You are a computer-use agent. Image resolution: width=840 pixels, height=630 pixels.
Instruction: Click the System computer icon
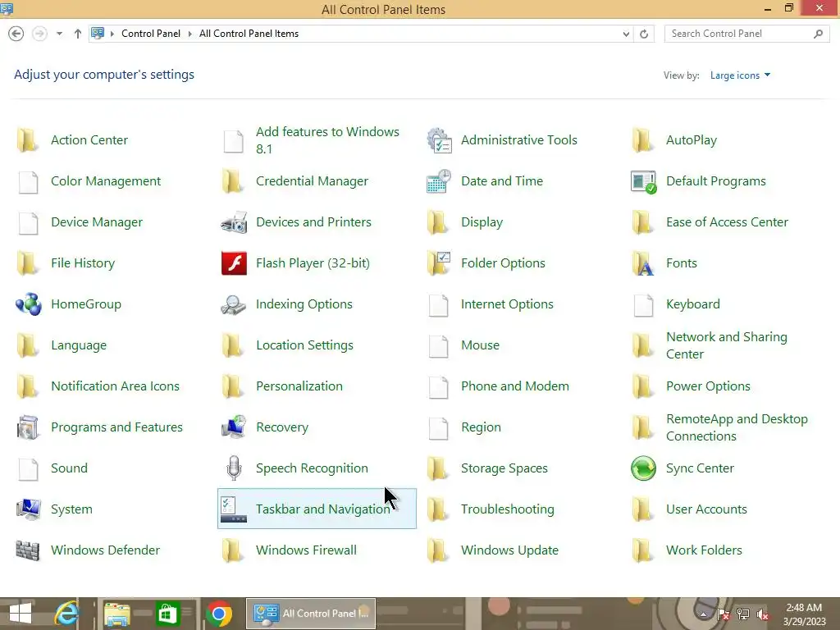click(29, 509)
